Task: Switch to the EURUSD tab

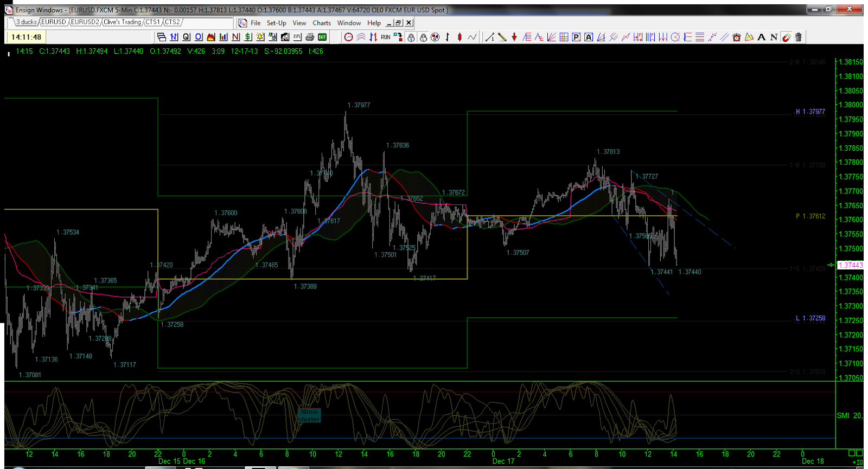Action: click(x=54, y=22)
